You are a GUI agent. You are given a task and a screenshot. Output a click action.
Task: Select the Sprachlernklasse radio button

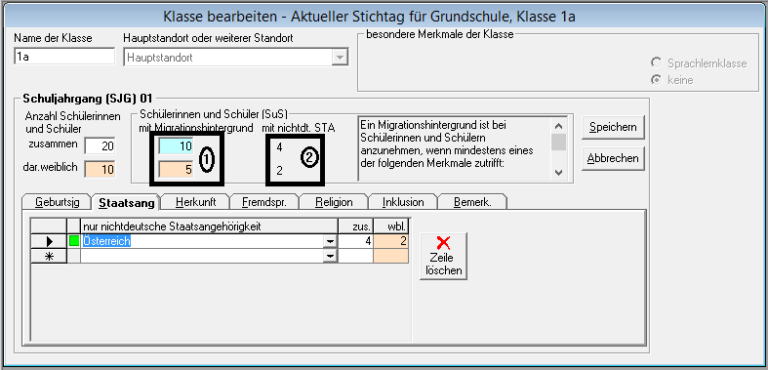[655, 63]
